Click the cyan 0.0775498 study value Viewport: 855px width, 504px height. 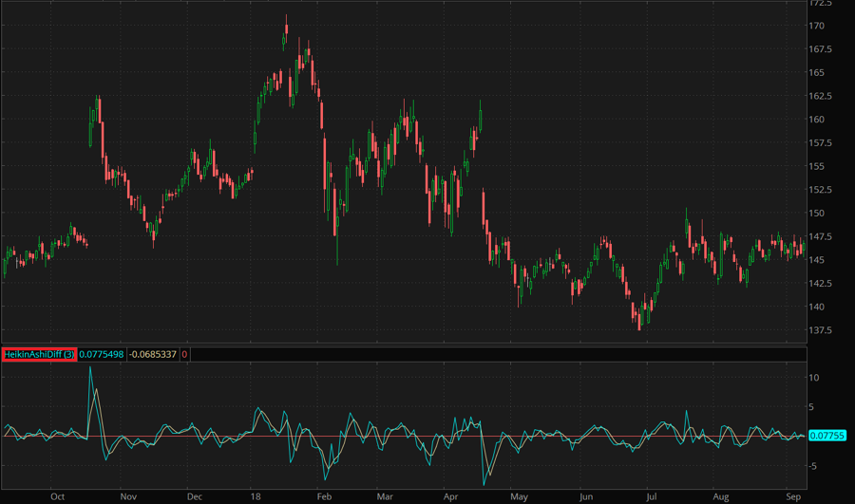coord(102,354)
